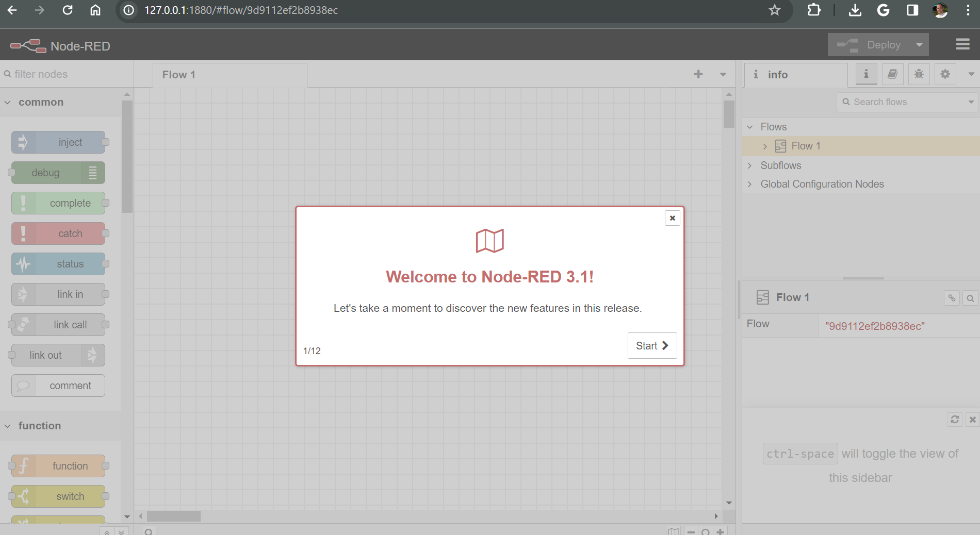Open the flow tabs list dropdown
The height and width of the screenshot is (535, 980).
(x=723, y=75)
